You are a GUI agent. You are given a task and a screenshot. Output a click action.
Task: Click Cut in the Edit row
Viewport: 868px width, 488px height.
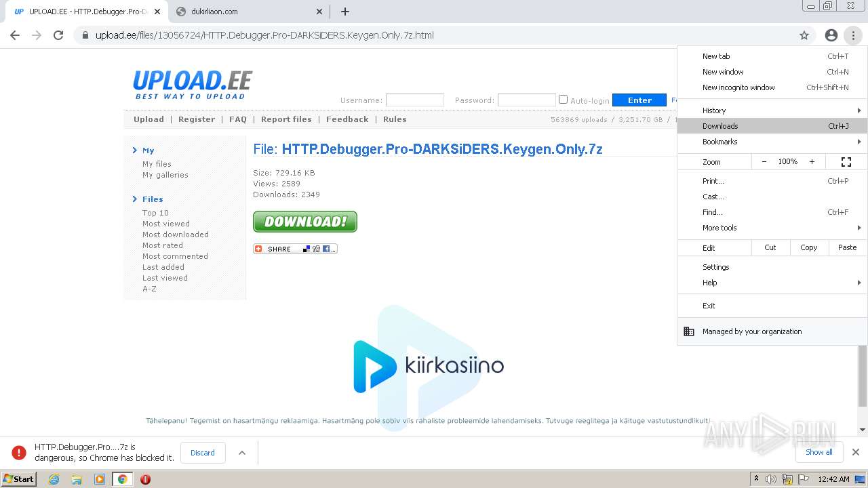(x=770, y=247)
